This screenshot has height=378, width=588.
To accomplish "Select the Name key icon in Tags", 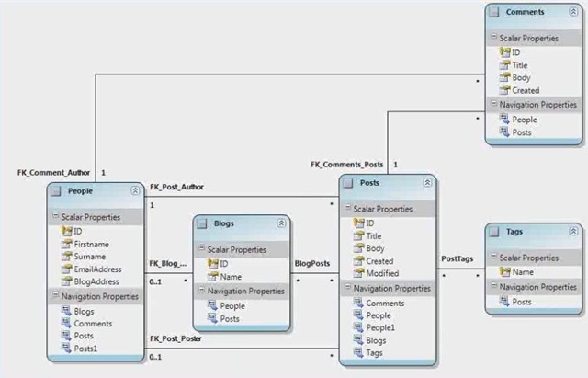I will pyautogui.click(x=504, y=273).
